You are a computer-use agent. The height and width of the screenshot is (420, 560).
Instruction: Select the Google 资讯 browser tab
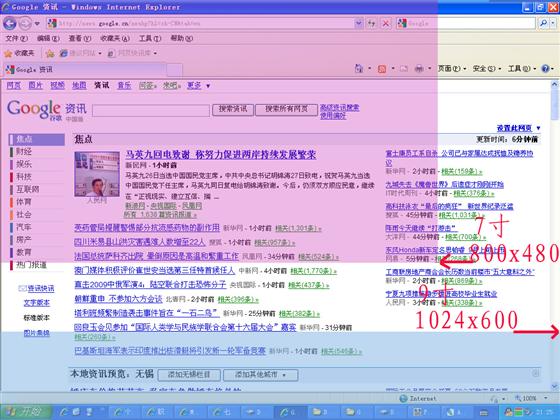(x=85, y=69)
